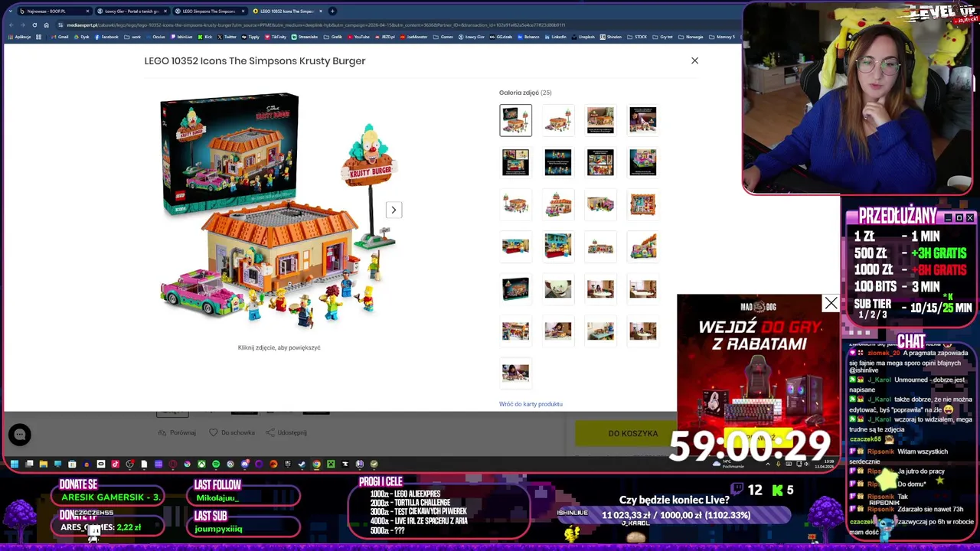Open the TikFinity bookmark
Viewport: 980px width, 551px height.
275,37
